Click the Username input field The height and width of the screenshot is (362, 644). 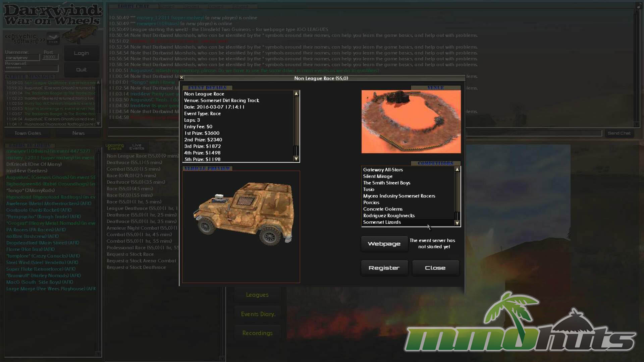click(22, 58)
